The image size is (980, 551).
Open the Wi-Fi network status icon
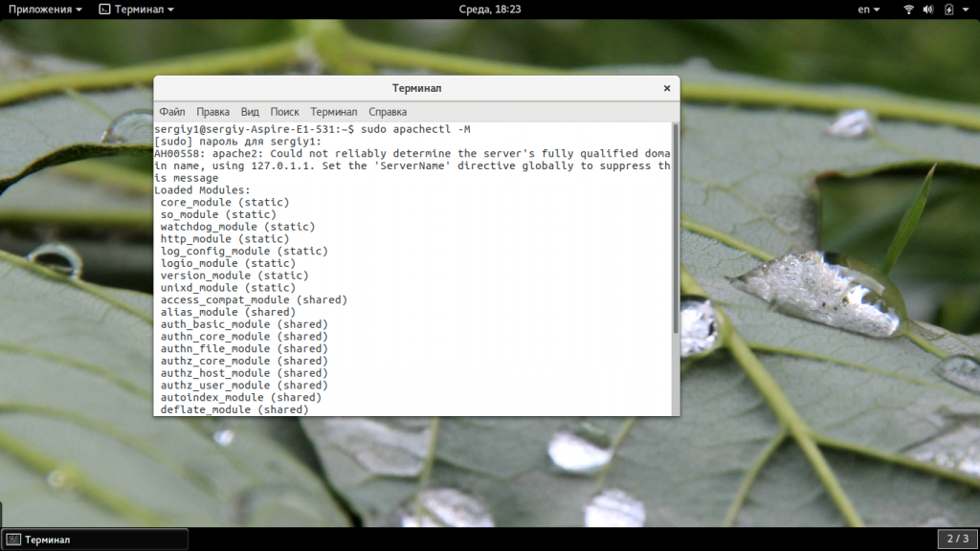point(909,10)
